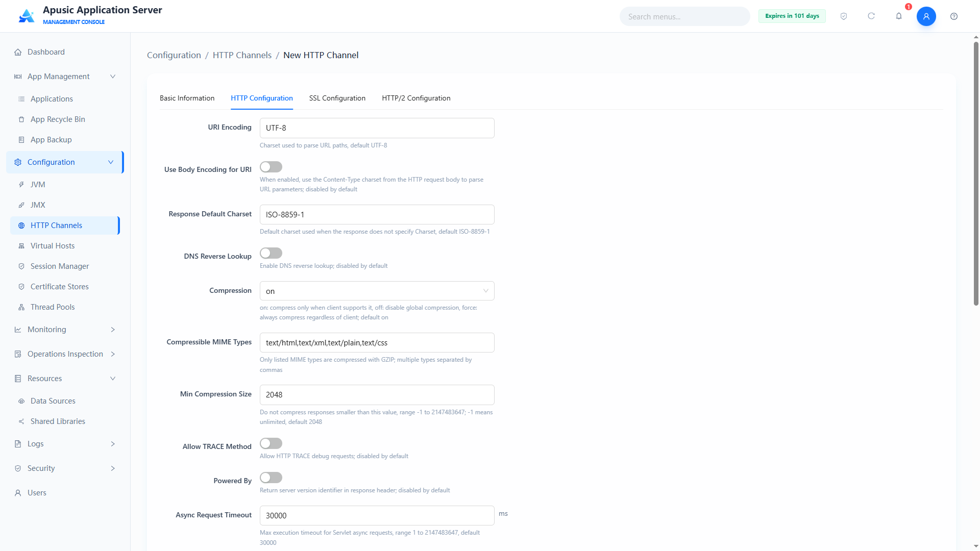Click the Thread Pools icon
This screenshot has width=980, height=551.
pyautogui.click(x=21, y=307)
